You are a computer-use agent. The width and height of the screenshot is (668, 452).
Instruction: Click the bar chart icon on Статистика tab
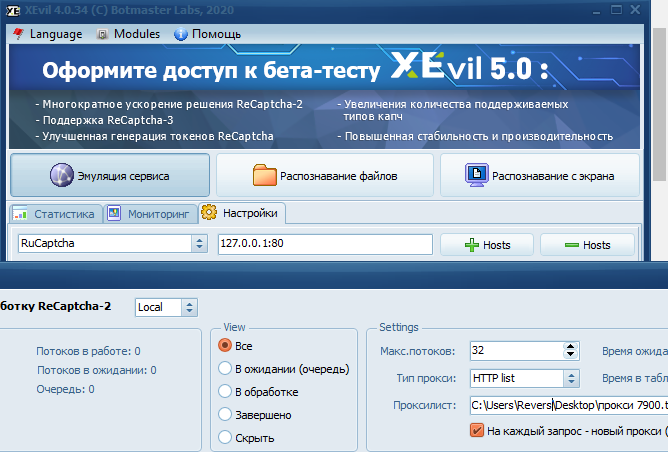coord(20,213)
